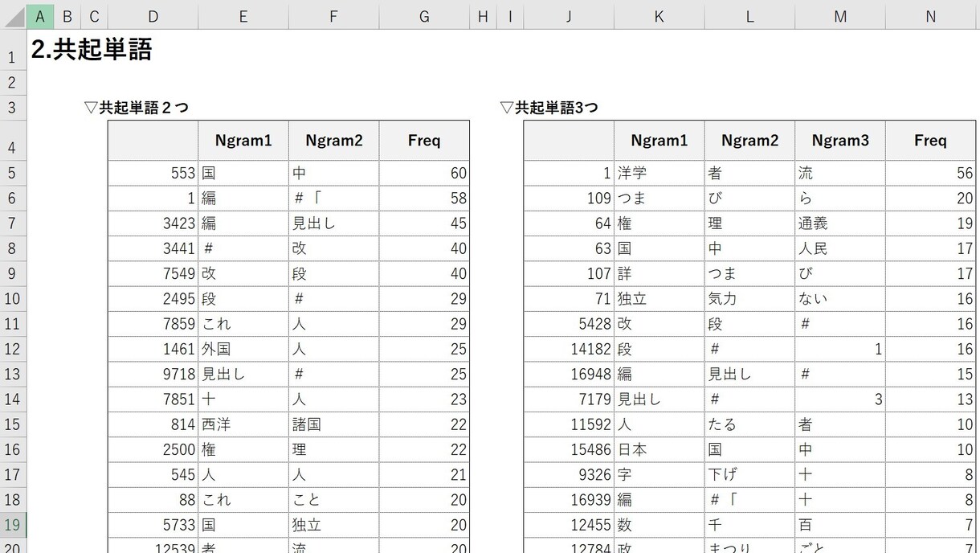
Task: Click the heading ▽共起単語3つ
Action: pyautogui.click(x=549, y=108)
